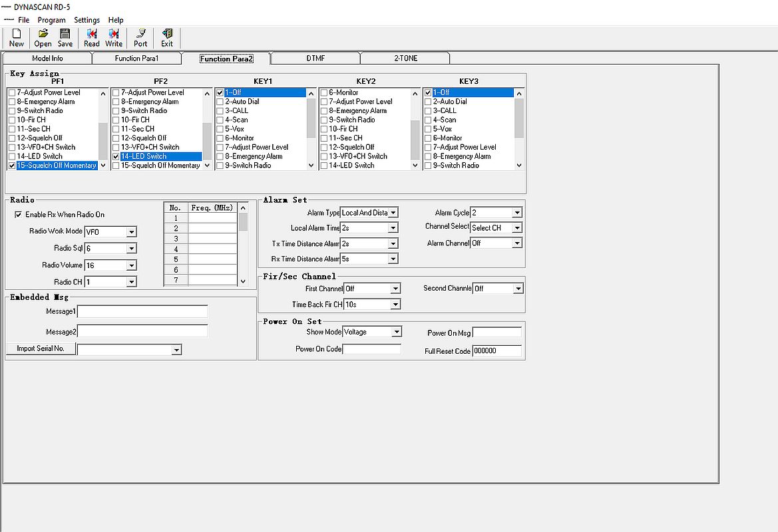The width and height of the screenshot is (778, 532).
Task: Open the Program menu
Action: point(52,20)
